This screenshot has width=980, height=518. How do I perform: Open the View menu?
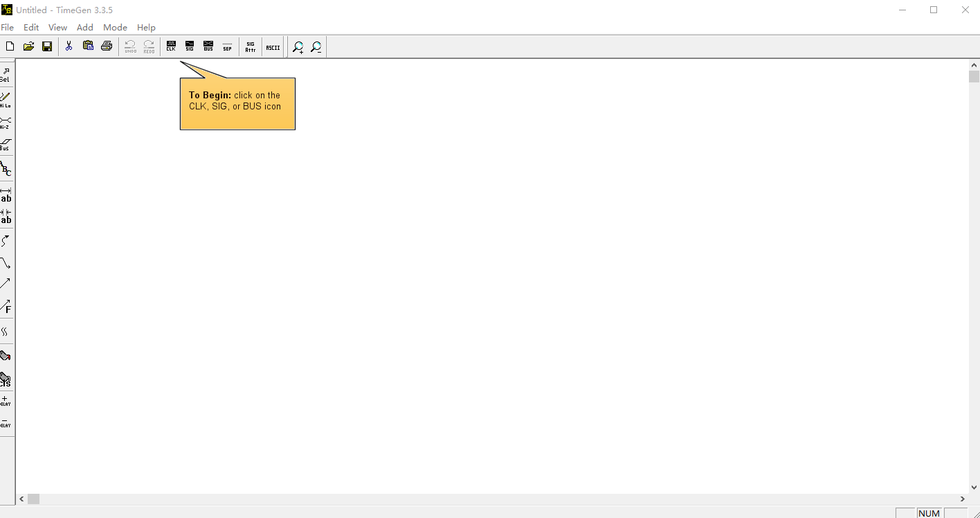tap(57, 28)
